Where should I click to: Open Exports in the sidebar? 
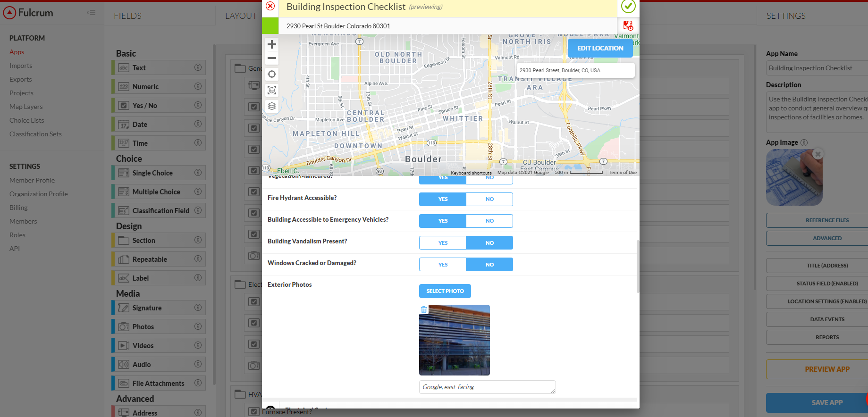point(21,79)
